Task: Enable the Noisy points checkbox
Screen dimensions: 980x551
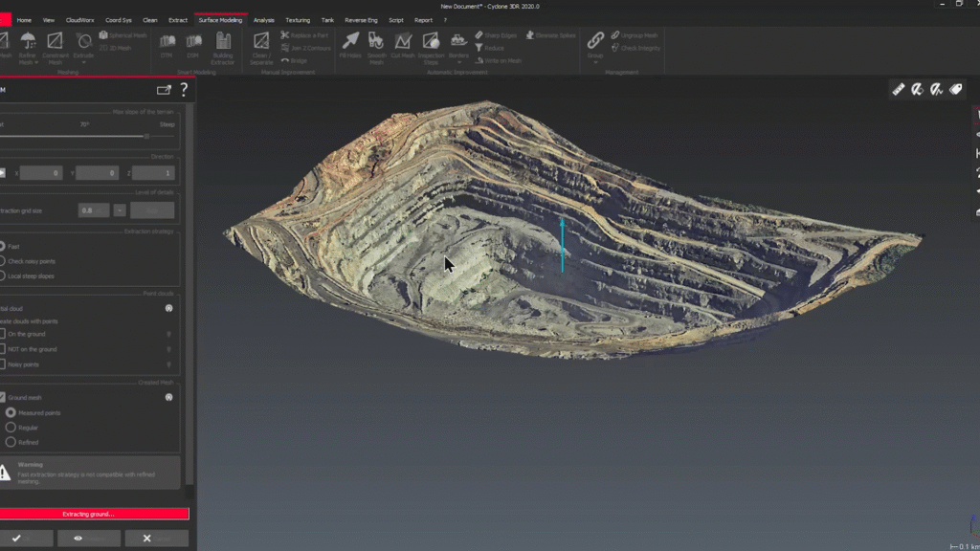Action: 3,364
